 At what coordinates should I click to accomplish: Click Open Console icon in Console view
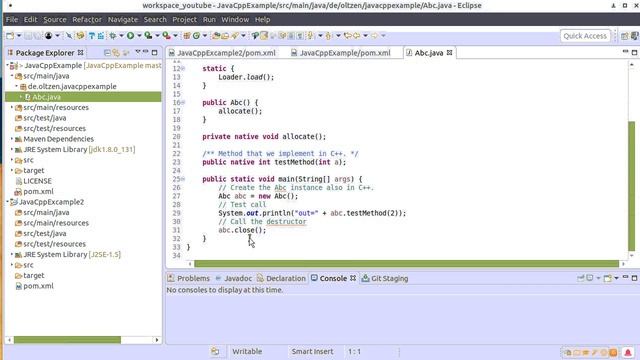click(x=608, y=278)
